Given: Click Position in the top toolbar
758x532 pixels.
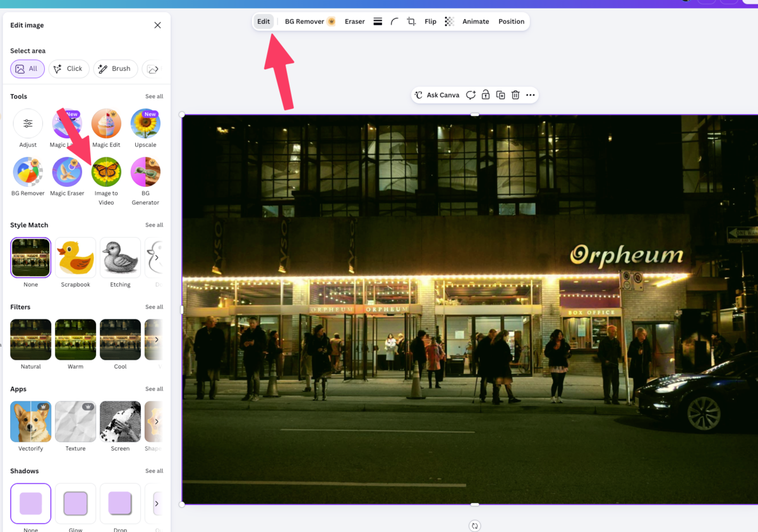Looking at the screenshot, I should point(511,21).
